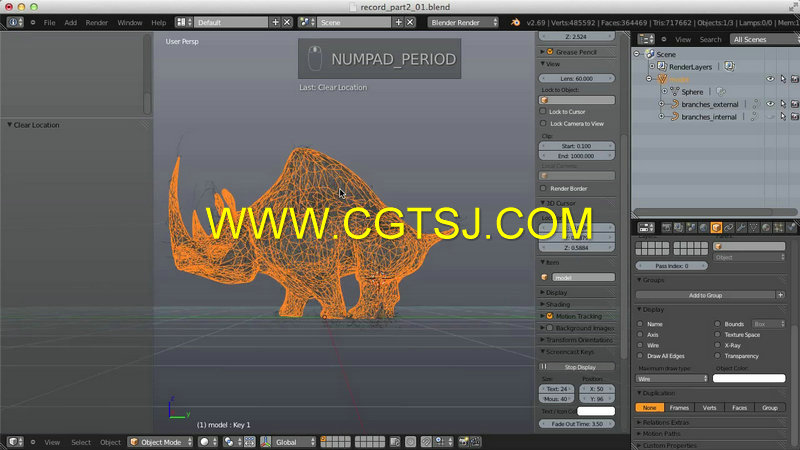Toggle visibility of branches_external
The width and height of the screenshot is (800, 450).
click(x=770, y=104)
